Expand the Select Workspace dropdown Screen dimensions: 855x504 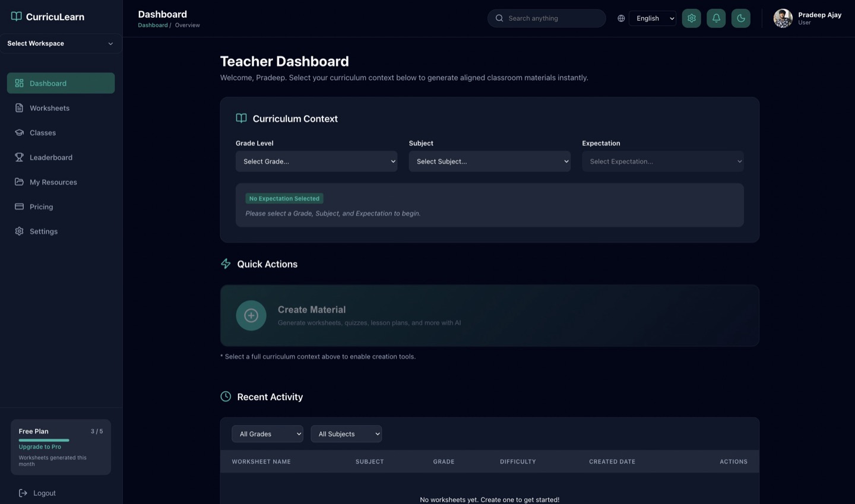[61, 43]
